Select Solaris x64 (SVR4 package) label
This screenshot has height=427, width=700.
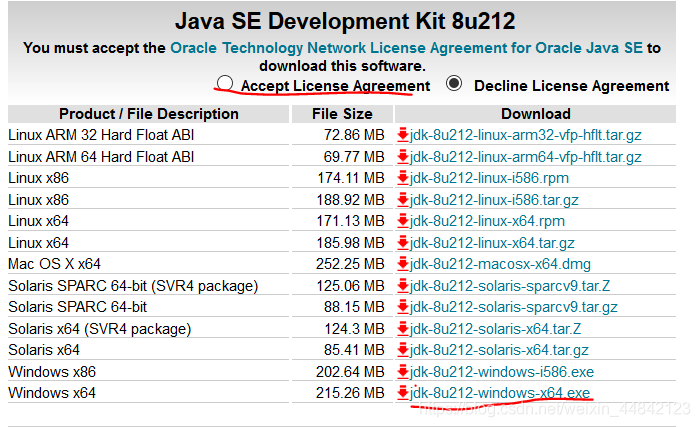tap(100, 329)
